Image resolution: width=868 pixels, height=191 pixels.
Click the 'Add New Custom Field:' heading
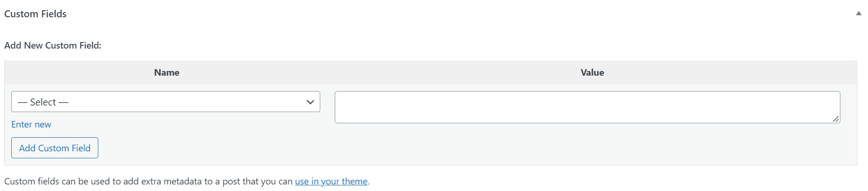[x=53, y=46]
